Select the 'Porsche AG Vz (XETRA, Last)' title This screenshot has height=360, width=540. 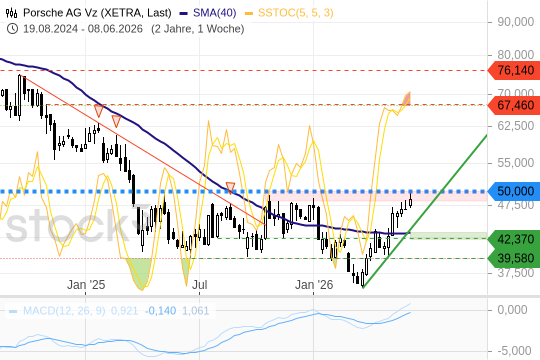97,13
